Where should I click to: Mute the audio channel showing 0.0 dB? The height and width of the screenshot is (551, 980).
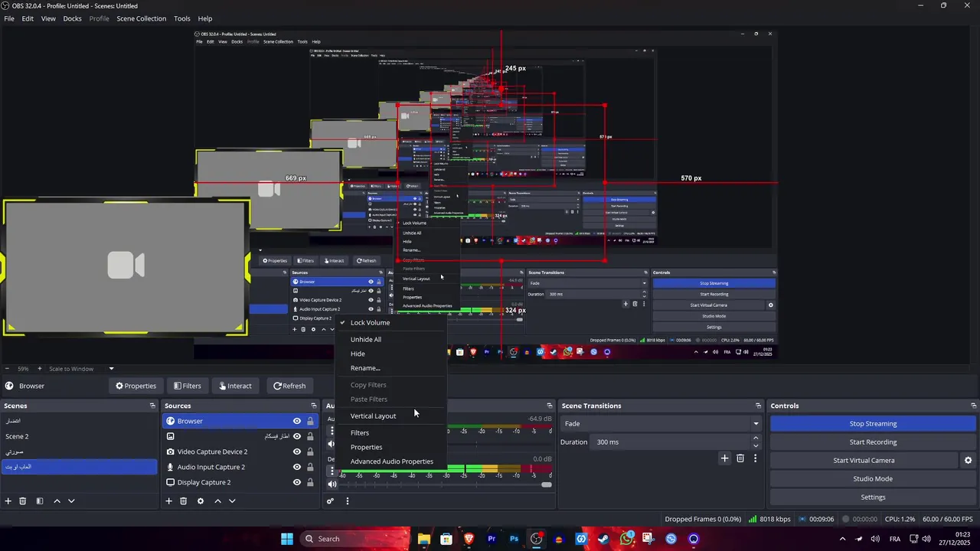point(332,484)
